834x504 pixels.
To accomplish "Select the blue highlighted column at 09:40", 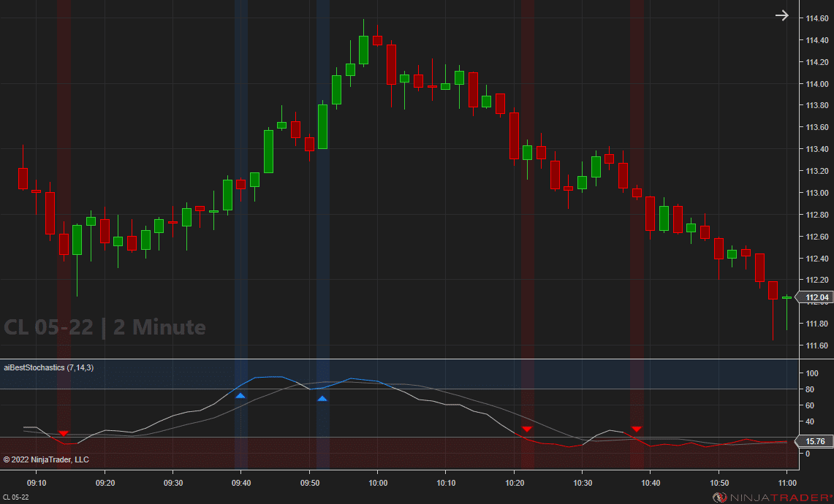I will 241,219.
